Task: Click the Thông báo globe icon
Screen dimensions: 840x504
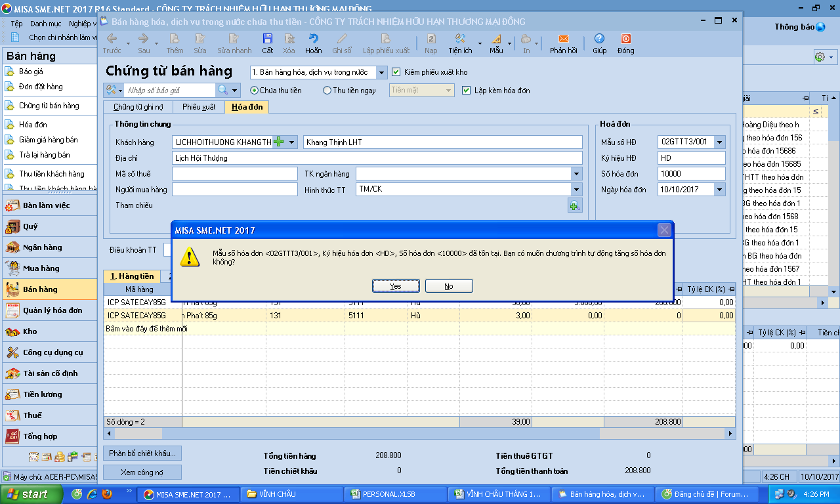Action: 820,27
